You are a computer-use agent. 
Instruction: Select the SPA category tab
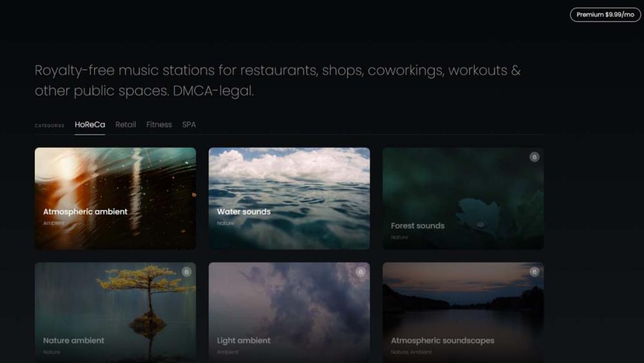point(189,124)
